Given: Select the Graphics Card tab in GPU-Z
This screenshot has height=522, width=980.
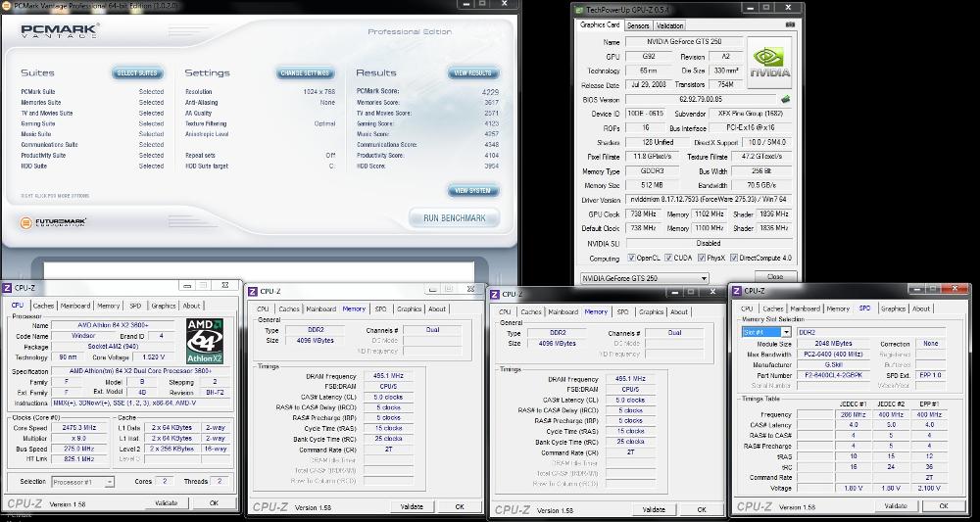Looking at the screenshot, I should click(x=600, y=25).
